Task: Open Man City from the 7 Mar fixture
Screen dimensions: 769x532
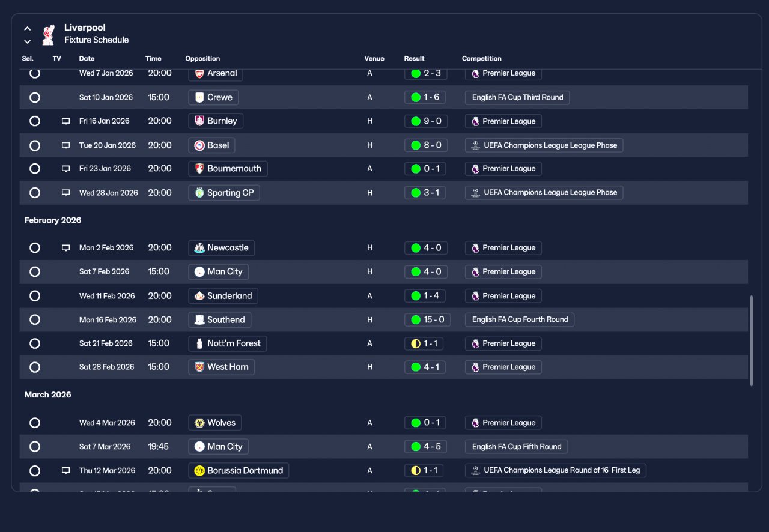Action: click(x=219, y=447)
